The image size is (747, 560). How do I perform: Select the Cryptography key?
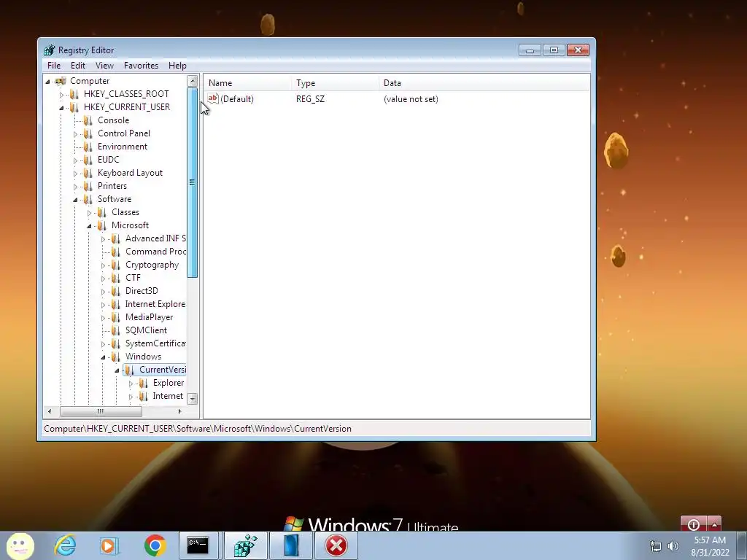[152, 265]
